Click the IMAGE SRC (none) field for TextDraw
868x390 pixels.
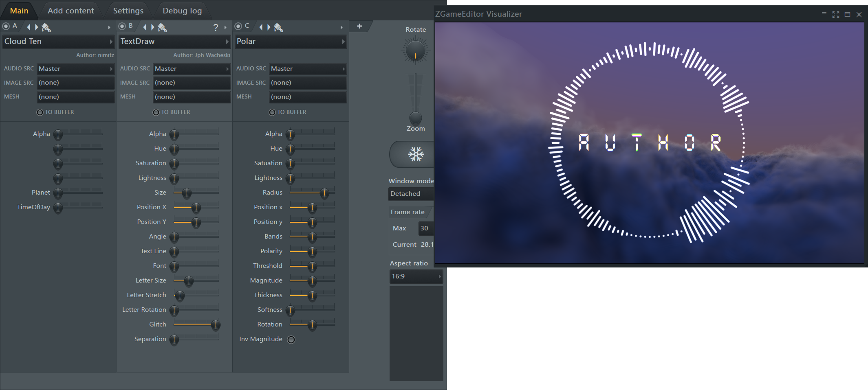[x=192, y=83]
